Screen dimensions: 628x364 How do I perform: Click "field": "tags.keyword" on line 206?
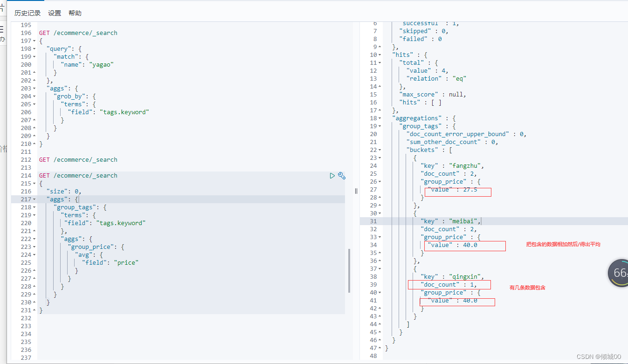(108, 112)
